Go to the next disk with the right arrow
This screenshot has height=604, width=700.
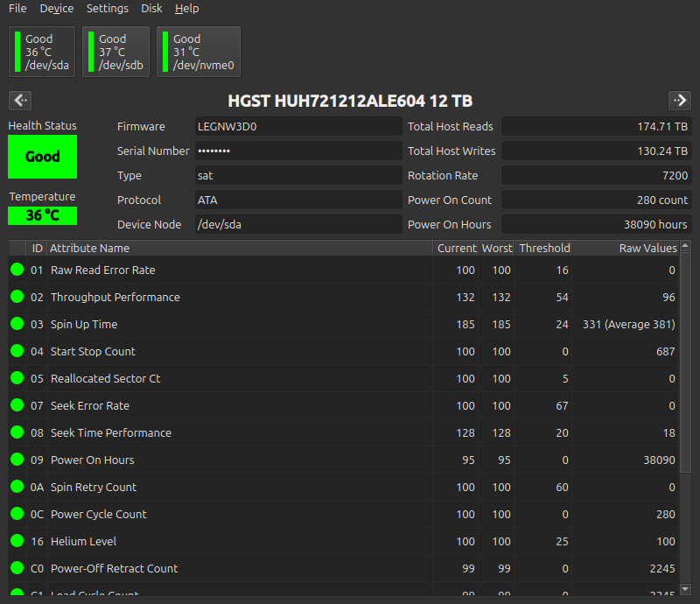pos(680,101)
